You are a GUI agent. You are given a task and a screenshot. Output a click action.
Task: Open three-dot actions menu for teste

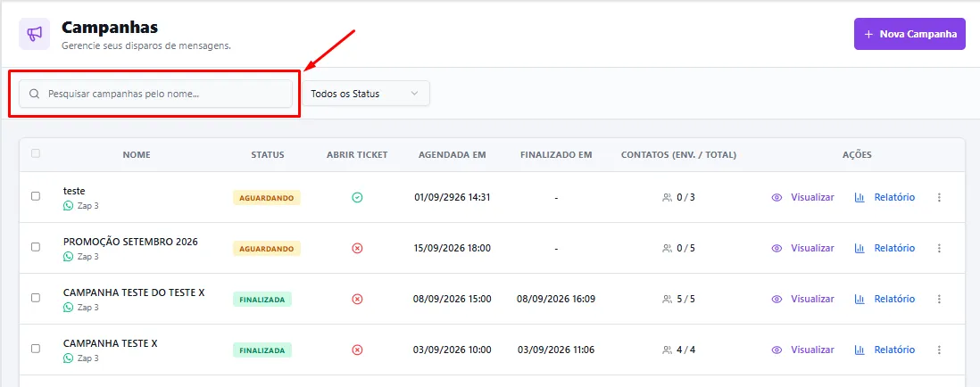(939, 197)
